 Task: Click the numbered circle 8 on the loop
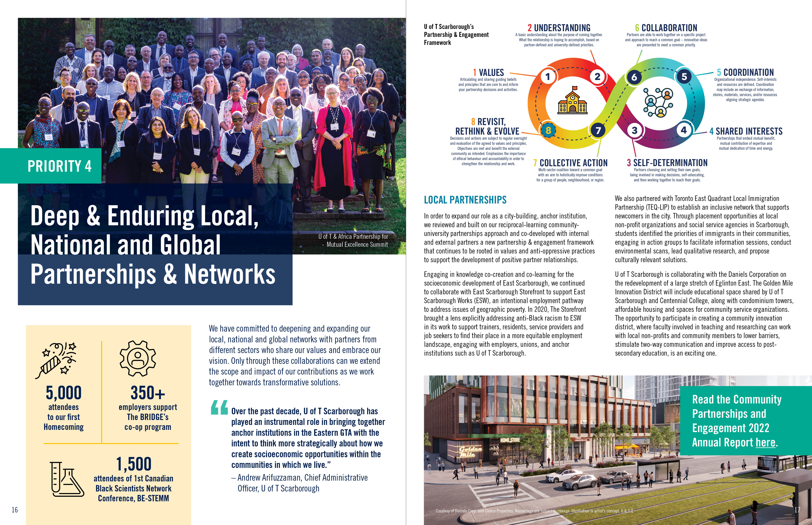pos(548,130)
